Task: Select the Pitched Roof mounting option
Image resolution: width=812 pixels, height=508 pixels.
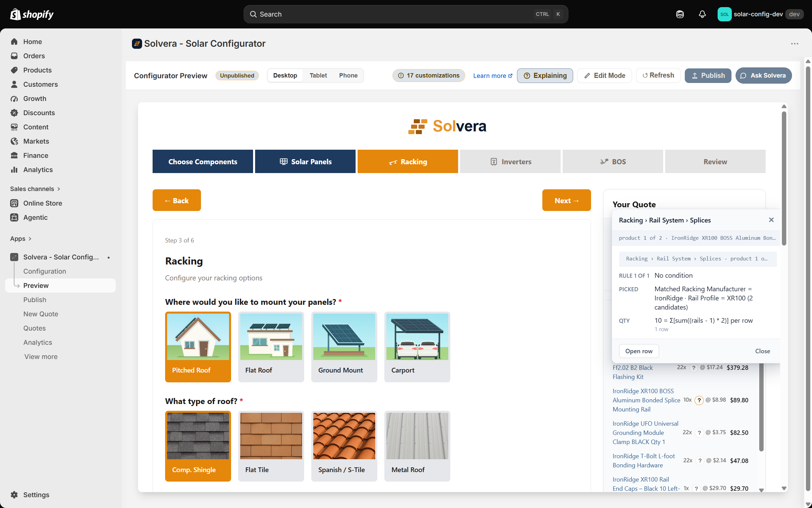Action: coord(198,347)
